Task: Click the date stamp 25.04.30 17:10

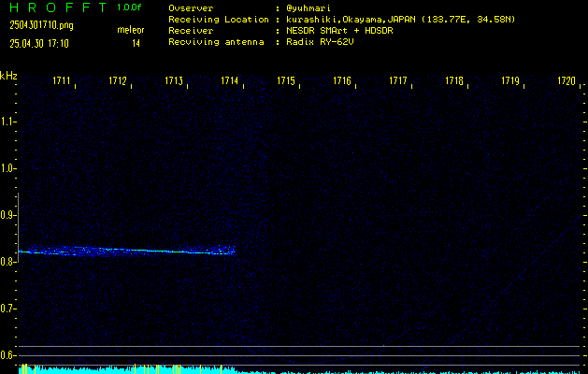Action: click(39, 44)
